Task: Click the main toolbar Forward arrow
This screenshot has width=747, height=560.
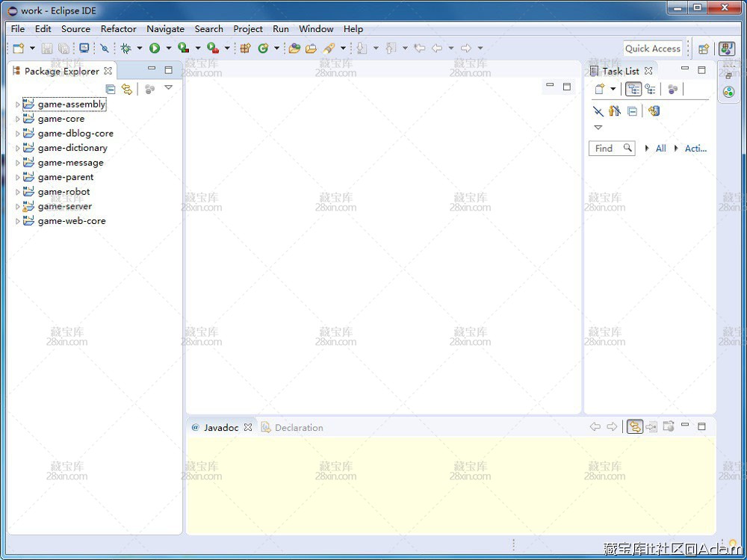Action: [466, 48]
